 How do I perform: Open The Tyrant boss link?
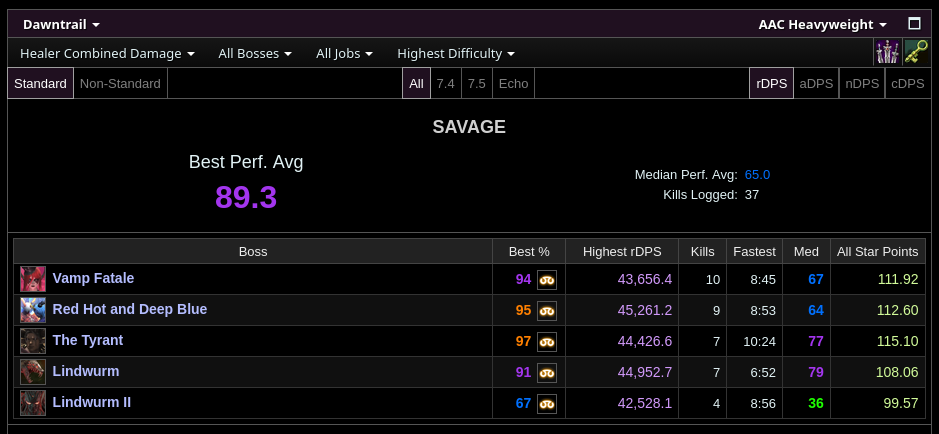[87, 340]
